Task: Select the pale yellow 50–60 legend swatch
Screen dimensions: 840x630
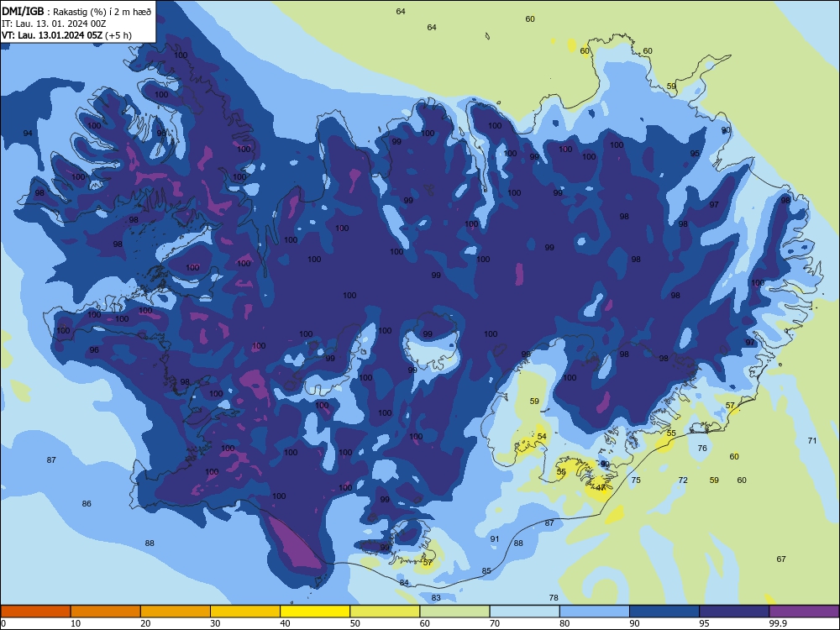Action: 385,612
